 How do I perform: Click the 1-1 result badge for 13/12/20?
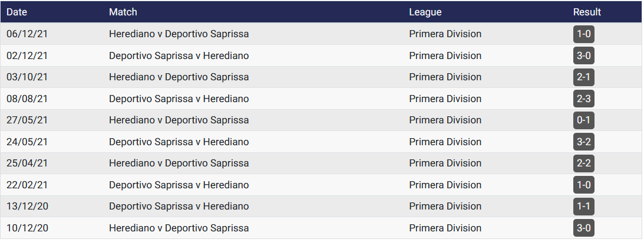(x=583, y=207)
